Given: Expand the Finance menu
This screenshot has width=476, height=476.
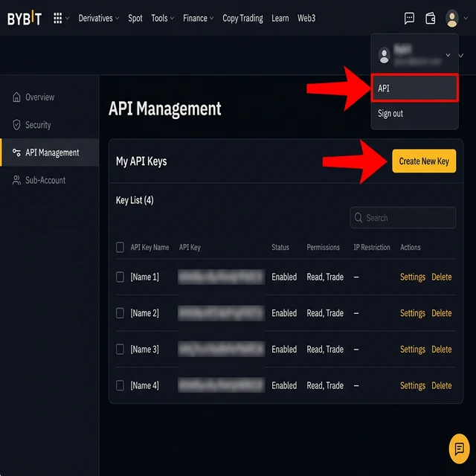Looking at the screenshot, I should 199,18.
